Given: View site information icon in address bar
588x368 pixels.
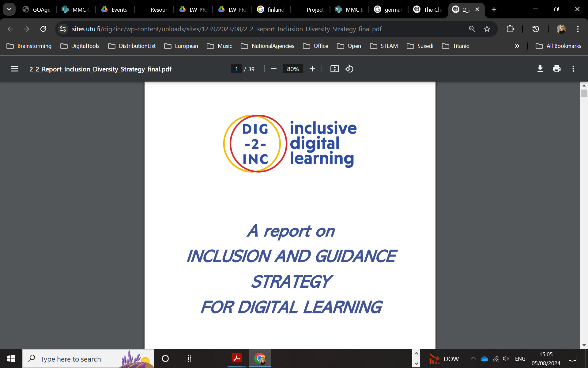Looking at the screenshot, I should [x=63, y=29].
